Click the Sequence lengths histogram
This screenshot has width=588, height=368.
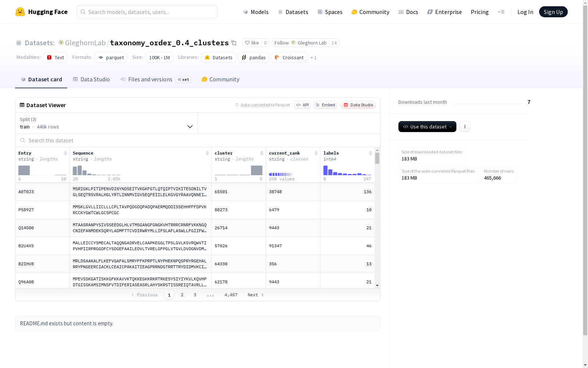click(97, 170)
